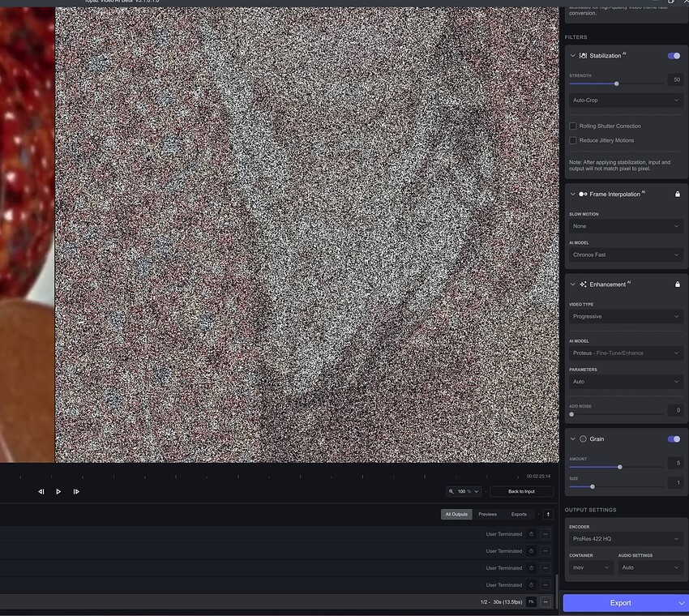
Task: Adjust the Stabilization Strength slider
Action: 616,83
